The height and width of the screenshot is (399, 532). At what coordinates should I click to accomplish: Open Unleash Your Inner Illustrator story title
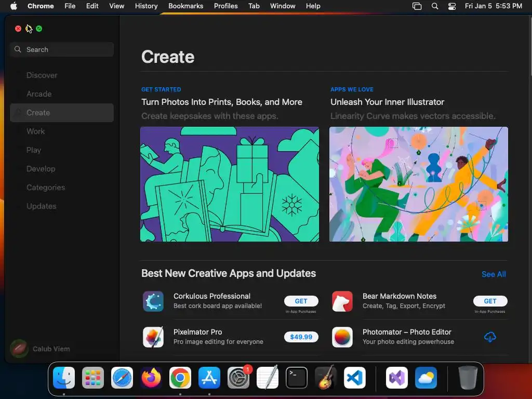click(387, 102)
